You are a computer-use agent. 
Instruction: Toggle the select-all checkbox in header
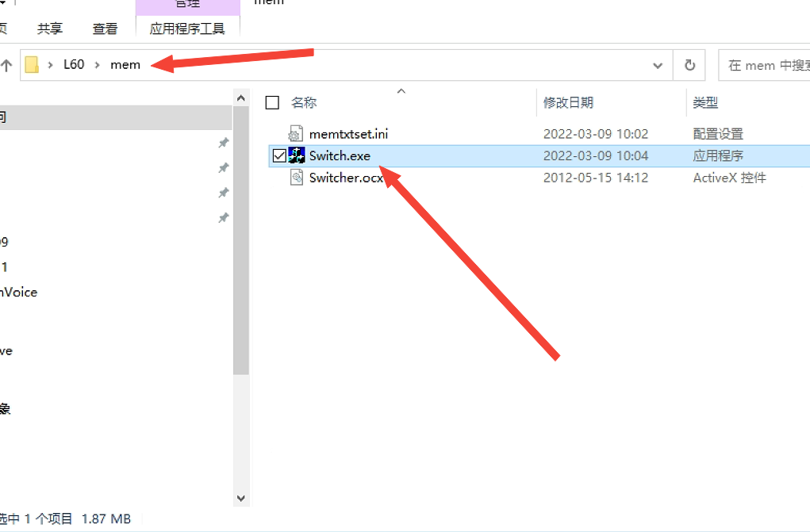click(x=272, y=103)
